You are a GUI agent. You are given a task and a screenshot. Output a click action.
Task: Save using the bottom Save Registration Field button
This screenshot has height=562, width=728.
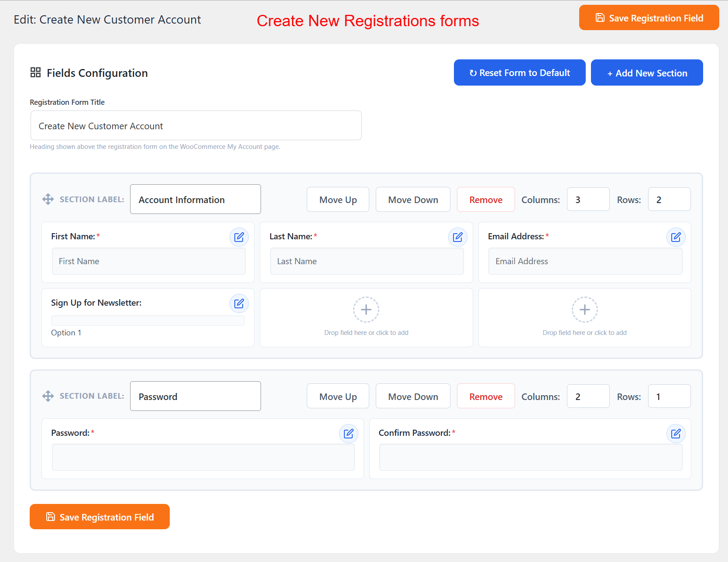100,517
